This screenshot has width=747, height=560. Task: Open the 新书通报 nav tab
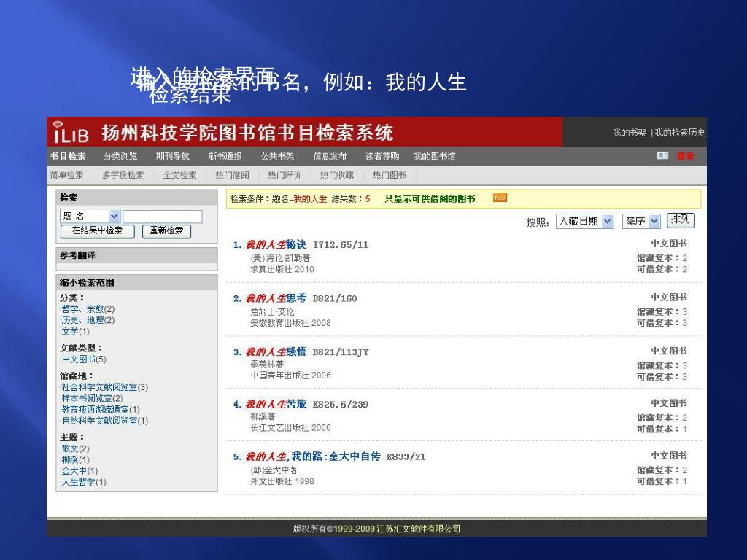[225, 156]
